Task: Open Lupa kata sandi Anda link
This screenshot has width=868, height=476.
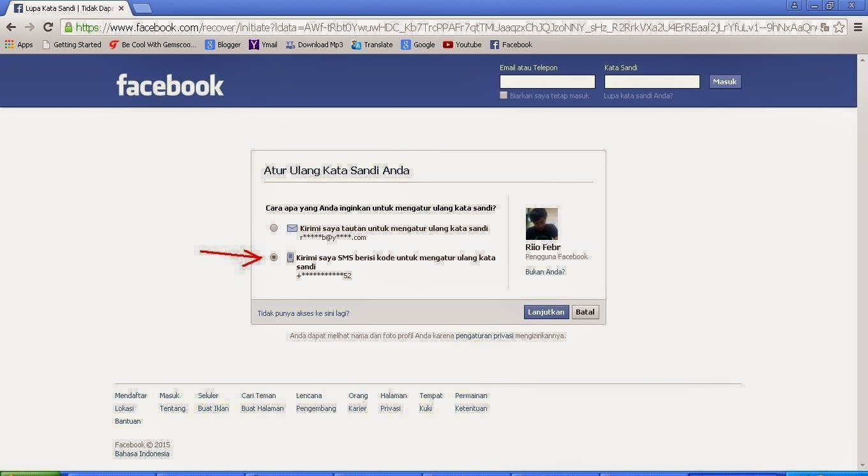Action: [638, 96]
